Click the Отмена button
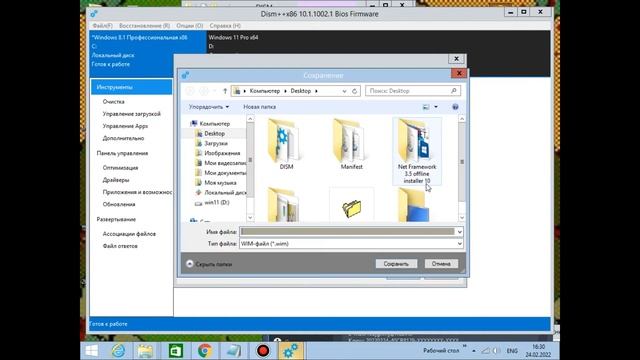Screen dimensions: 640x360 (441, 264)
